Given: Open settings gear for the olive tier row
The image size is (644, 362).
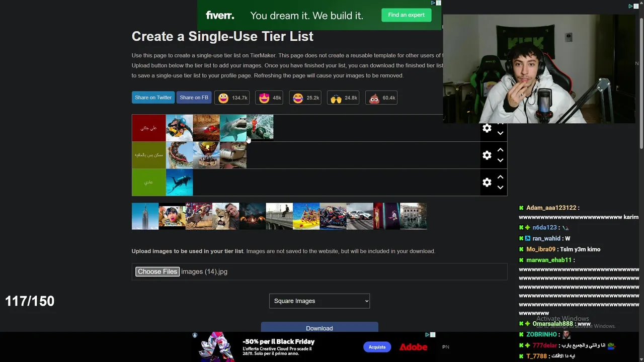Looking at the screenshot, I should pyautogui.click(x=487, y=155).
